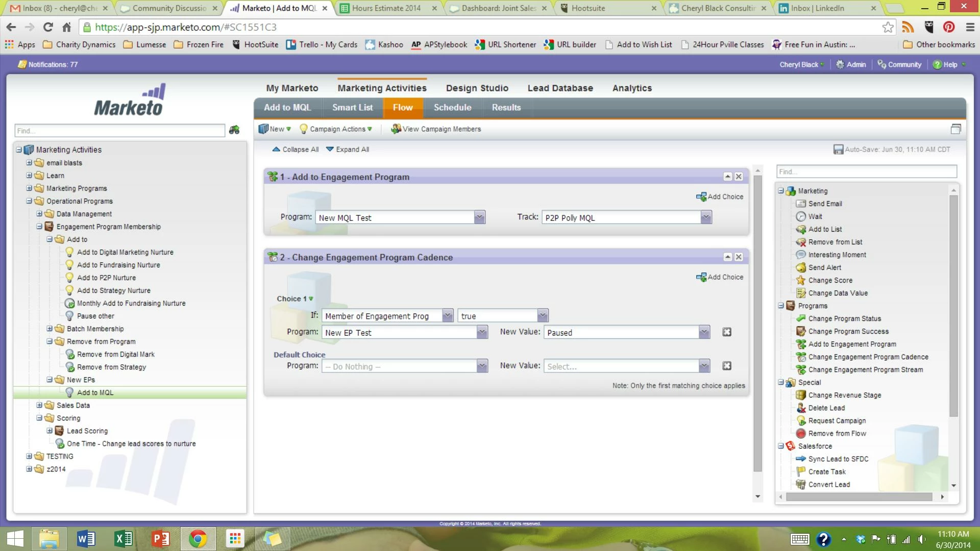Image resolution: width=980 pixels, height=551 pixels.
Task: Open the Track dropdown showing P2P Polly MQL
Action: pyautogui.click(x=705, y=218)
